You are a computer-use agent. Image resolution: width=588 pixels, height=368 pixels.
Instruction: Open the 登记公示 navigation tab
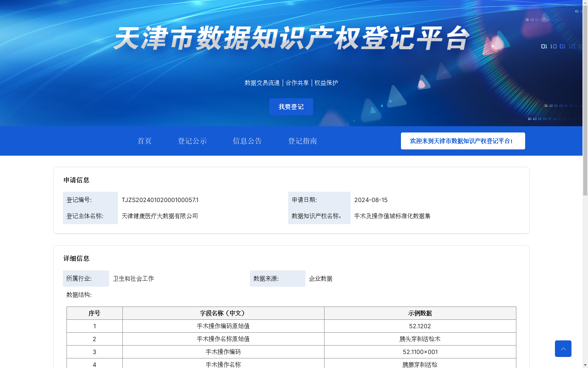pos(192,141)
